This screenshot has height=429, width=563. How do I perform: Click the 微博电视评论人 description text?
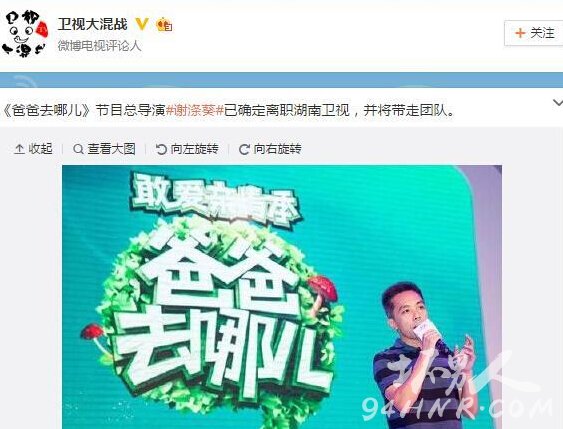(x=99, y=46)
